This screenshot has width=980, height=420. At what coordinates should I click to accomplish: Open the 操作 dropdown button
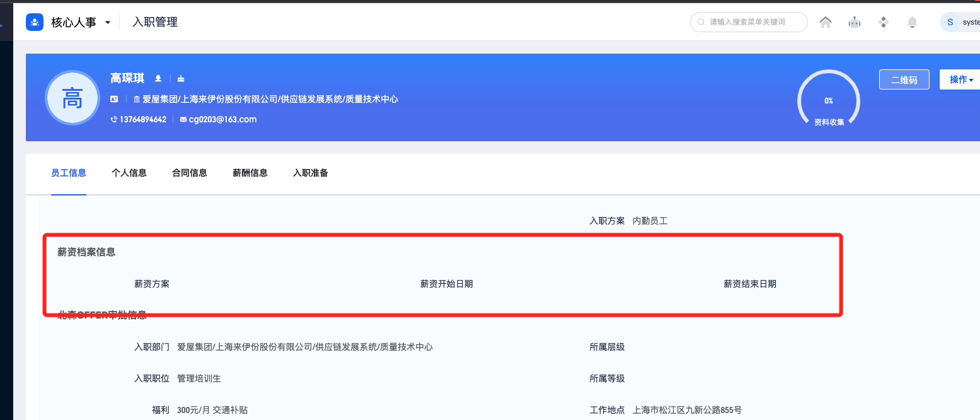tap(960, 79)
